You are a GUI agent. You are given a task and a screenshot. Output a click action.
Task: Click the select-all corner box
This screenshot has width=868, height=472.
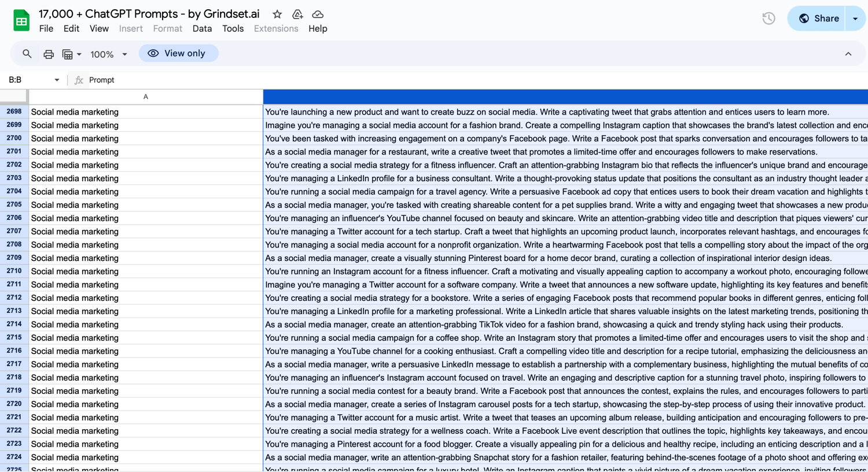click(x=14, y=97)
